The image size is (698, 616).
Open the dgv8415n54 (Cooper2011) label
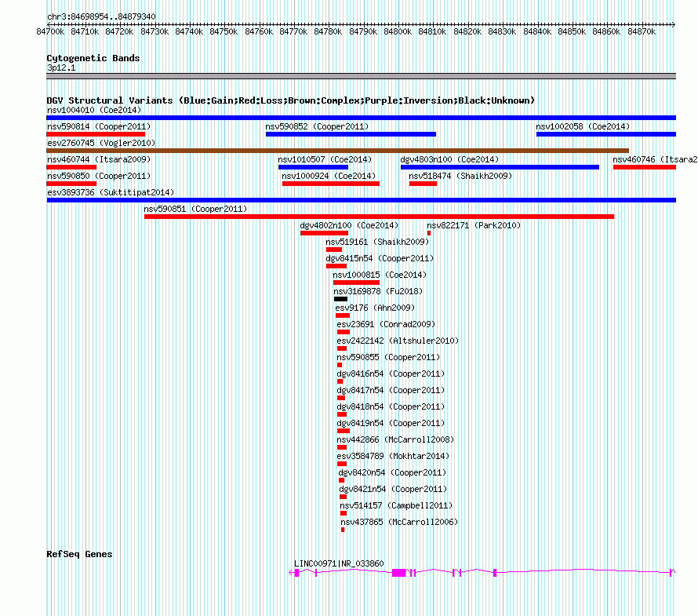pyautogui.click(x=380, y=258)
